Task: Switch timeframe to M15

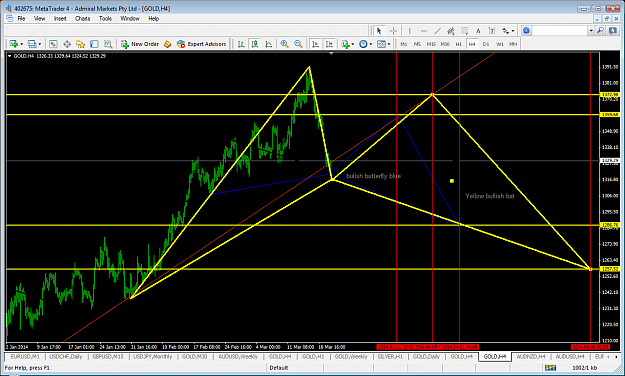Action: click(431, 44)
